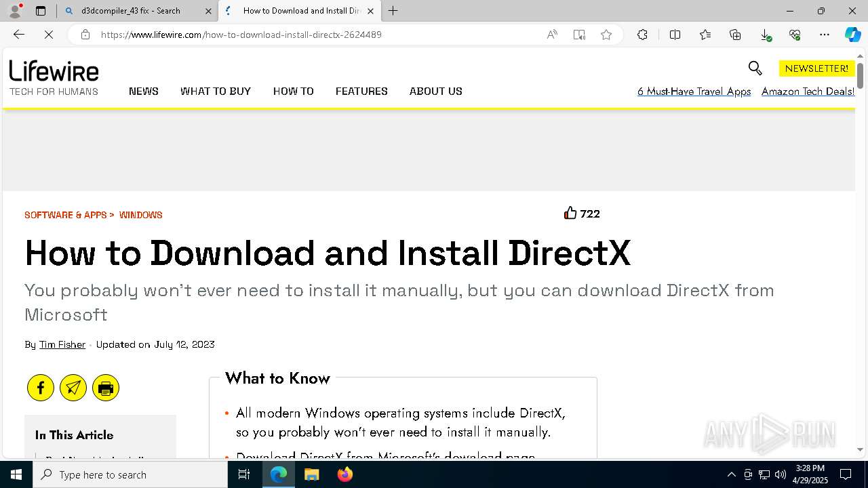Select the How to Download and Install DirectX tab
Viewport: 868px width, 488px height.
[299, 11]
